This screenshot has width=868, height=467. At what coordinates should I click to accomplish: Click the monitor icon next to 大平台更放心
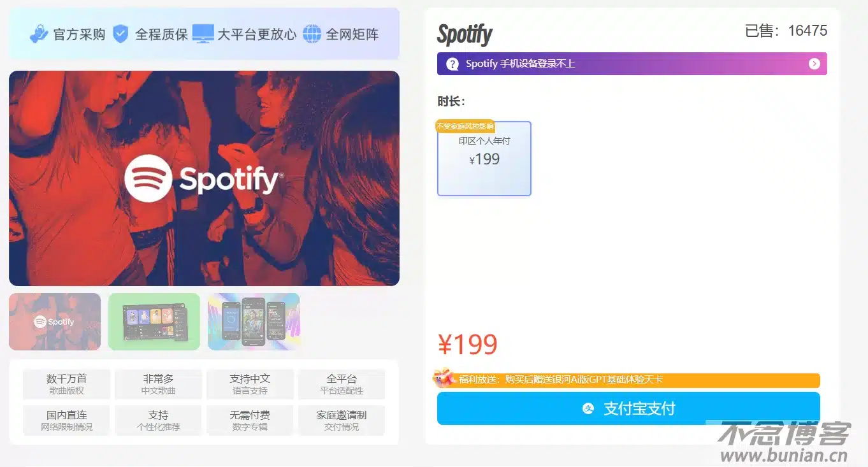[204, 33]
